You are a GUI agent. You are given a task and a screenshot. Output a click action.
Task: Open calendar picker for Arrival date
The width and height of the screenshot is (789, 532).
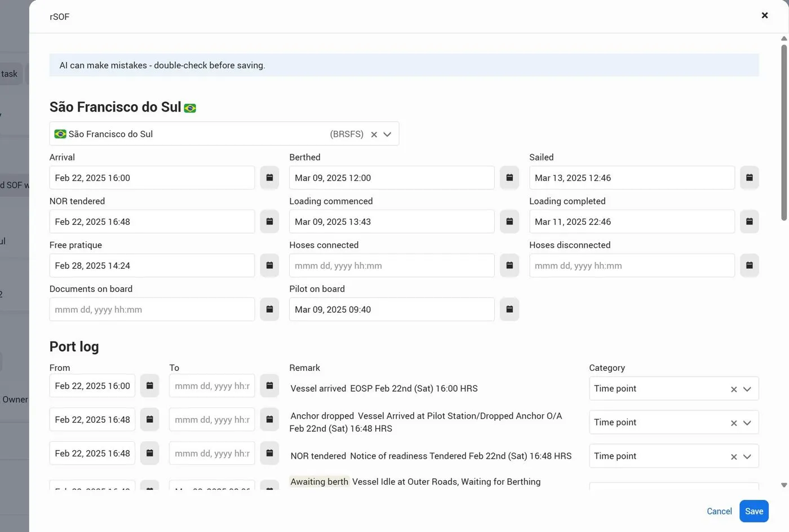[269, 178]
